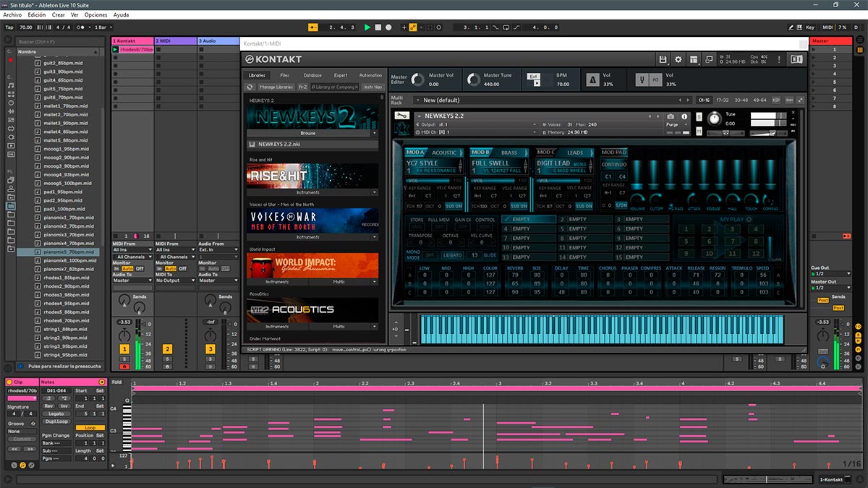868x488 pixels.
Task: Switch to Kontakt Automation tab
Action: coord(370,75)
